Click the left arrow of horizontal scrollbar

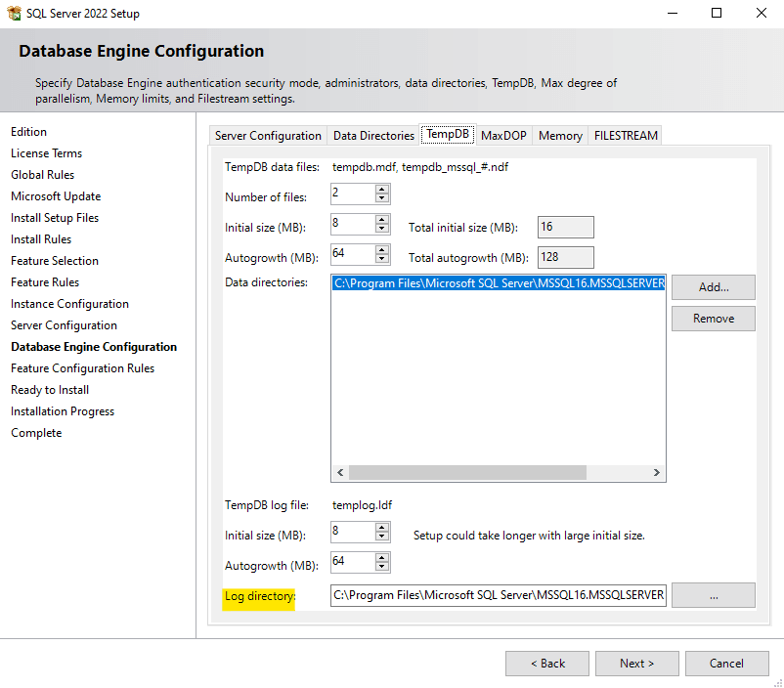click(340, 472)
